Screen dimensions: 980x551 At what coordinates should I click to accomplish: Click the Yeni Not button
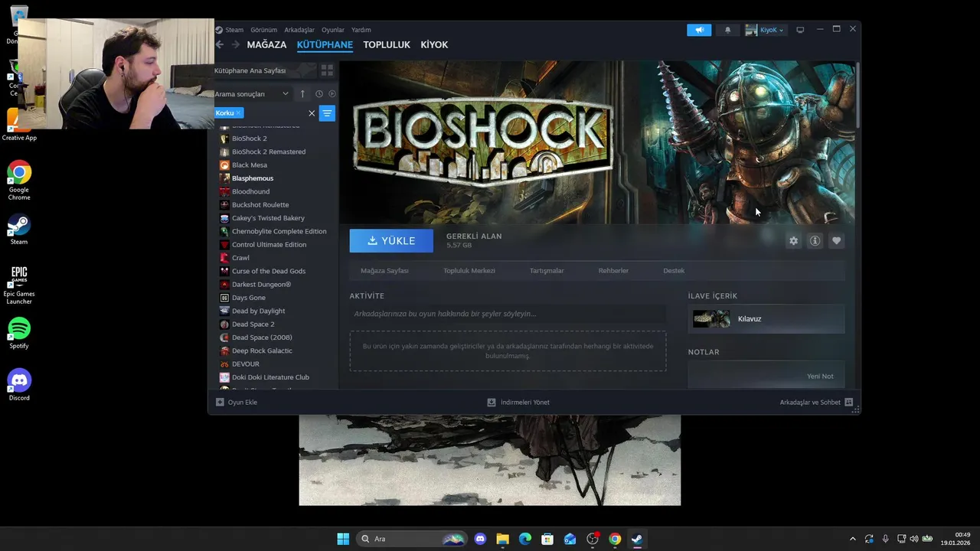pyautogui.click(x=820, y=376)
